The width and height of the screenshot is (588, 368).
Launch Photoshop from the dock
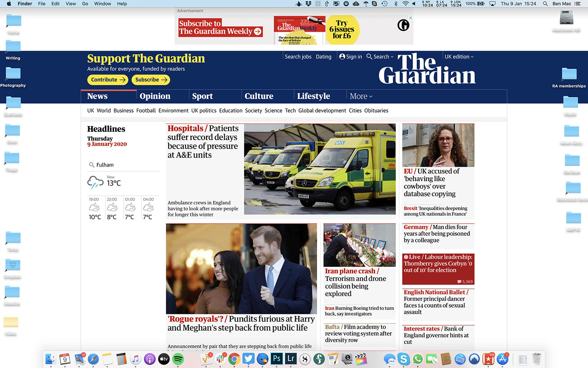pos(277,359)
